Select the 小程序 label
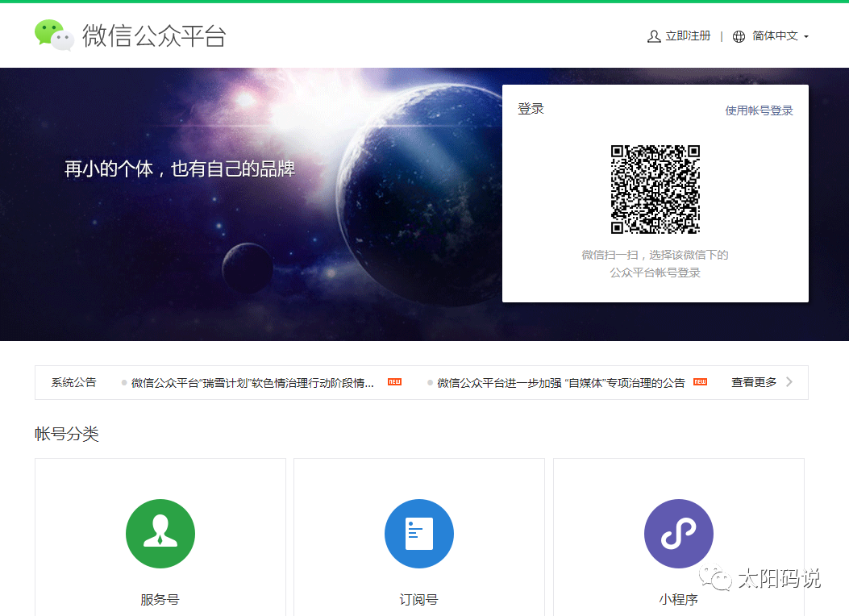Viewport: 849px width, 616px height. click(x=678, y=599)
